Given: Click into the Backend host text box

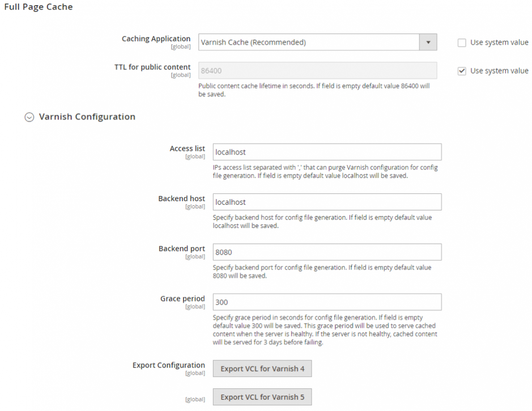Looking at the screenshot, I should coord(327,202).
